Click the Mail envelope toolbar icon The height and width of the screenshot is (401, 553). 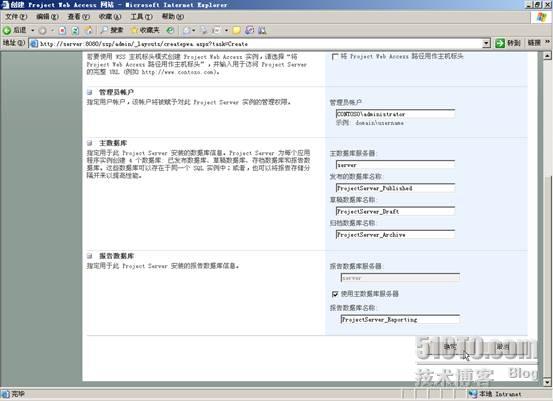click(187, 31)
